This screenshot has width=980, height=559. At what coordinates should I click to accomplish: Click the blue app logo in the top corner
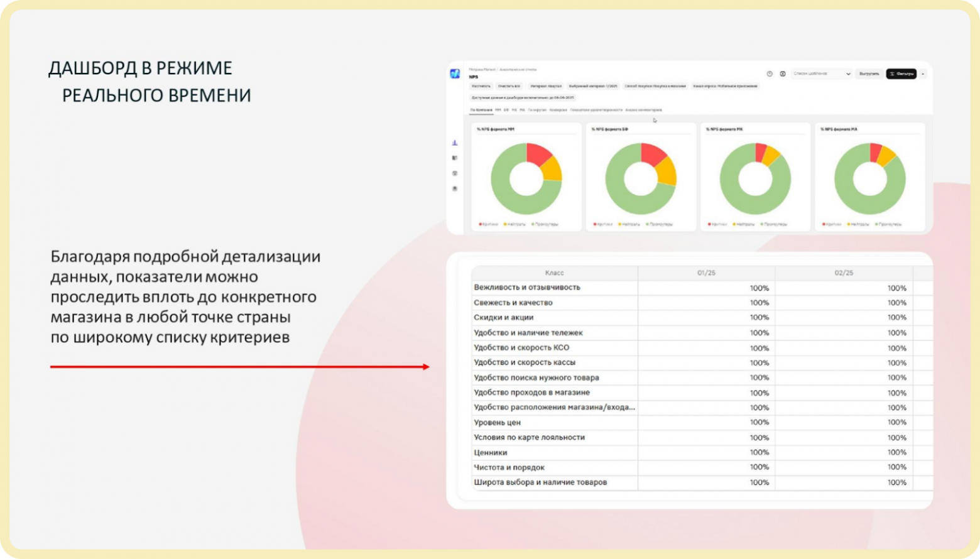[454, 73]
